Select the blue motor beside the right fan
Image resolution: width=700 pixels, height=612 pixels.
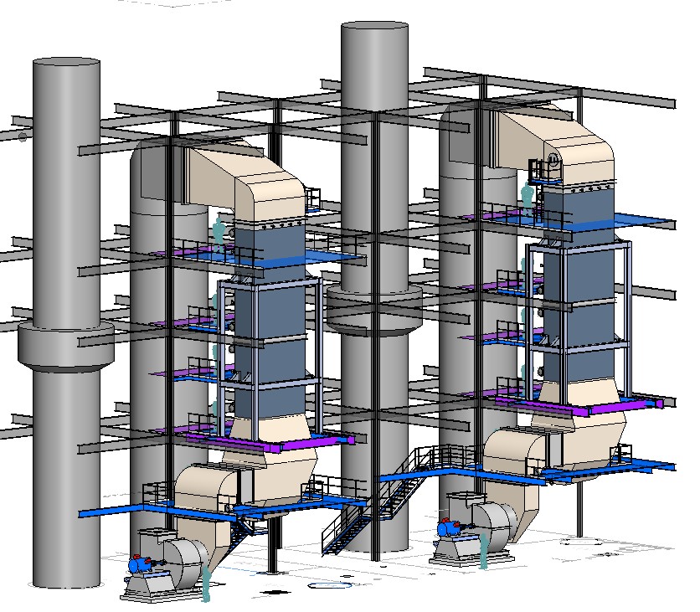pyautogui.click(x=448, y=528)
